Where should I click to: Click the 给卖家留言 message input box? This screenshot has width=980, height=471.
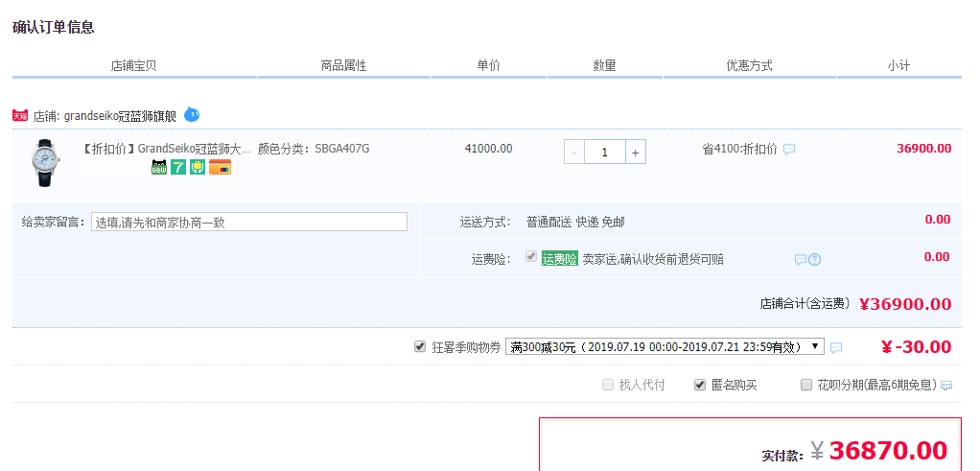coord(249,222)
